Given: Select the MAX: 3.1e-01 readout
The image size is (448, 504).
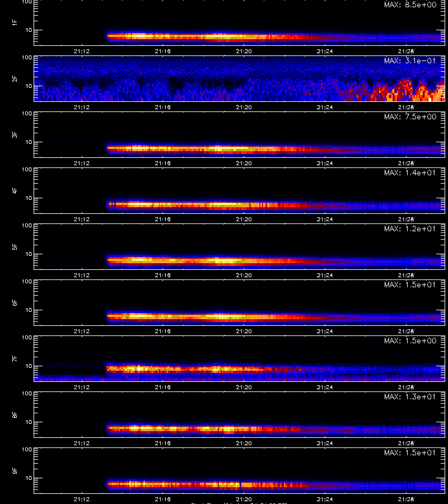Looking at the screenshot, I should click(x=410, y=60).
